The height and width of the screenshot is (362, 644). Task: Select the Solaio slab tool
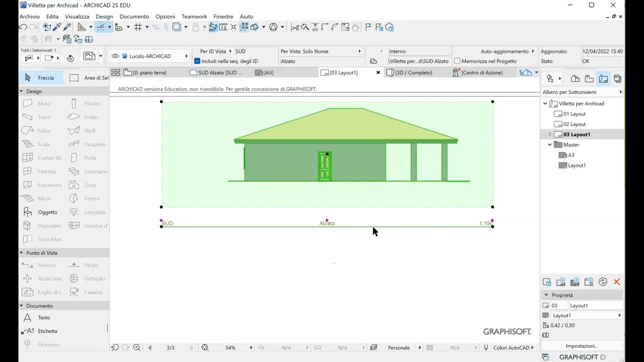click(x=87, y=117)
